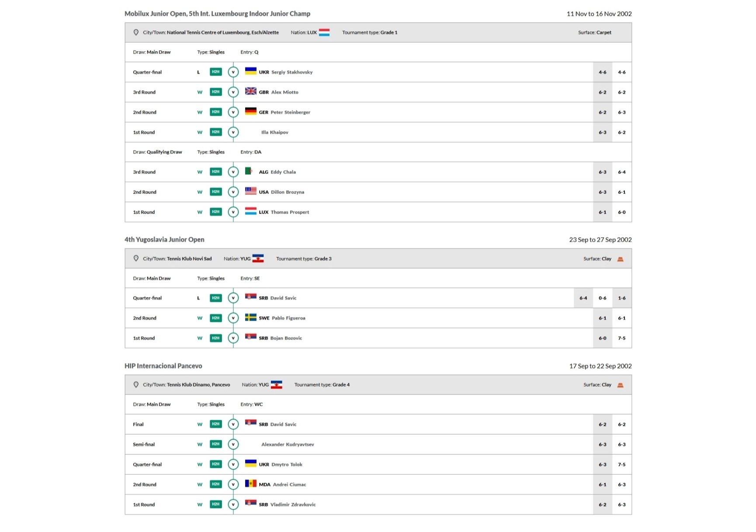Image resolution: width=756 pixels, height=532 pixels.
Task: Click the location pin icon for Luxembourg tournament
Action: click(x=136, y=32)
